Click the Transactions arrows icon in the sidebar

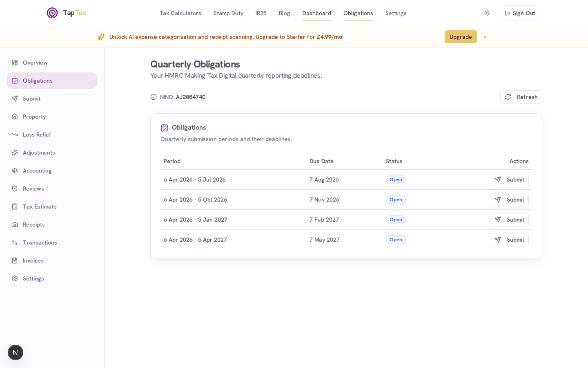coord(15,242)
